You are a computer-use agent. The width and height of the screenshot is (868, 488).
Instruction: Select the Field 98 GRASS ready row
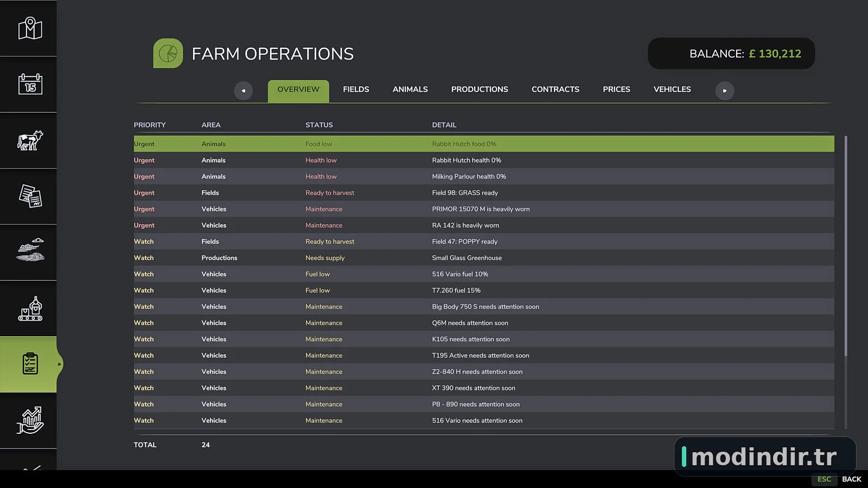484,192
